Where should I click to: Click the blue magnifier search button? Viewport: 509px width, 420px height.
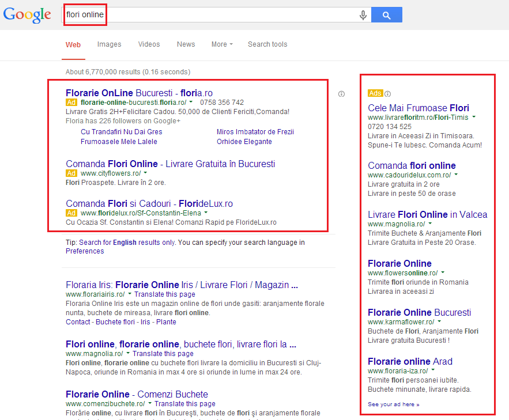click(x=386, y=15)
